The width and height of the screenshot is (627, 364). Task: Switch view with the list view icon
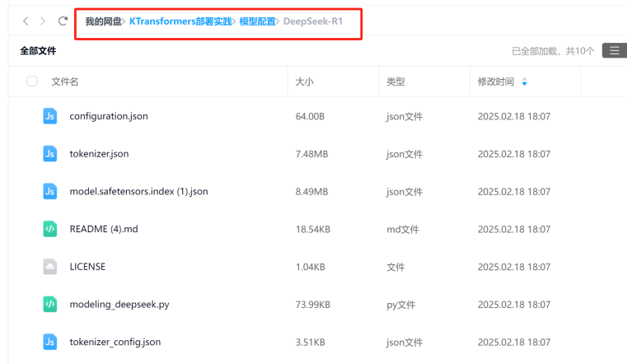[x=614, y=51]
